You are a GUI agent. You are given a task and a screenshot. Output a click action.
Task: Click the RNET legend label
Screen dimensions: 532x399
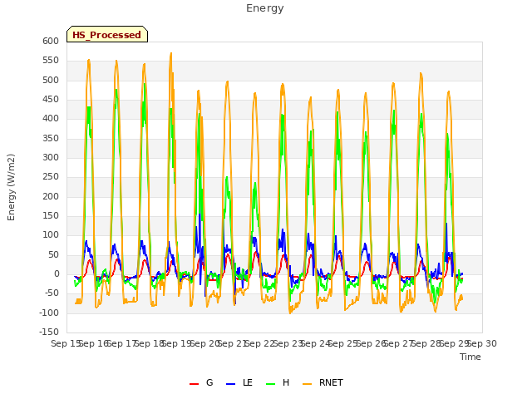(331, 382)
